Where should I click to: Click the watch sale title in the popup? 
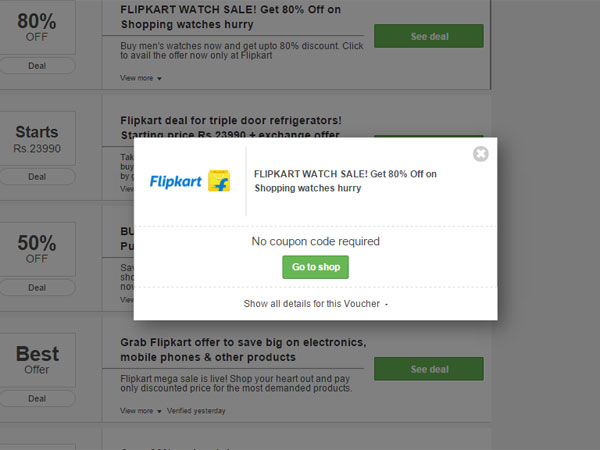[345, 180]
